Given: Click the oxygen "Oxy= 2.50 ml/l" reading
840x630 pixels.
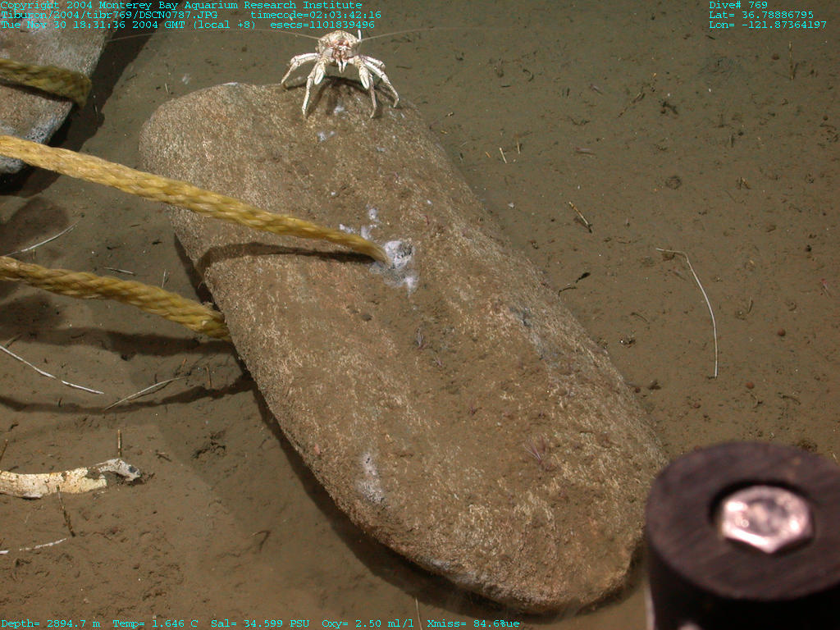Looking at the screenshot, I should pos(368,623).
